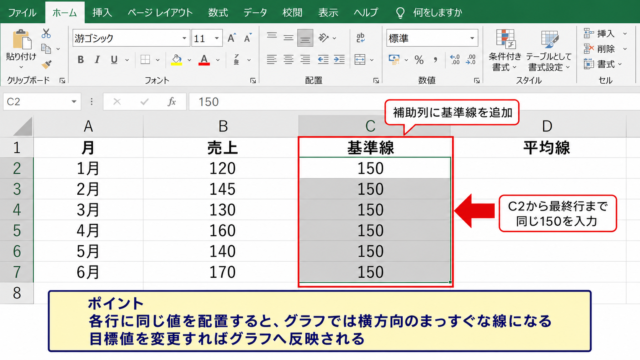The height and width of the screenshot is (360, 640).
Task: Apply the red font color
Action: pos(204,60)
